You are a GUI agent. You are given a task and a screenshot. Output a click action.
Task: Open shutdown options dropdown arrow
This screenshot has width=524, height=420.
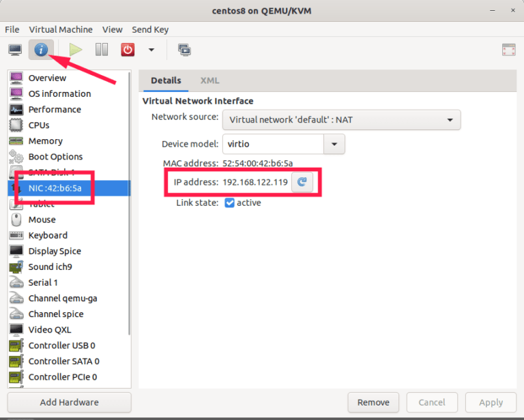[x=151, y=50]
